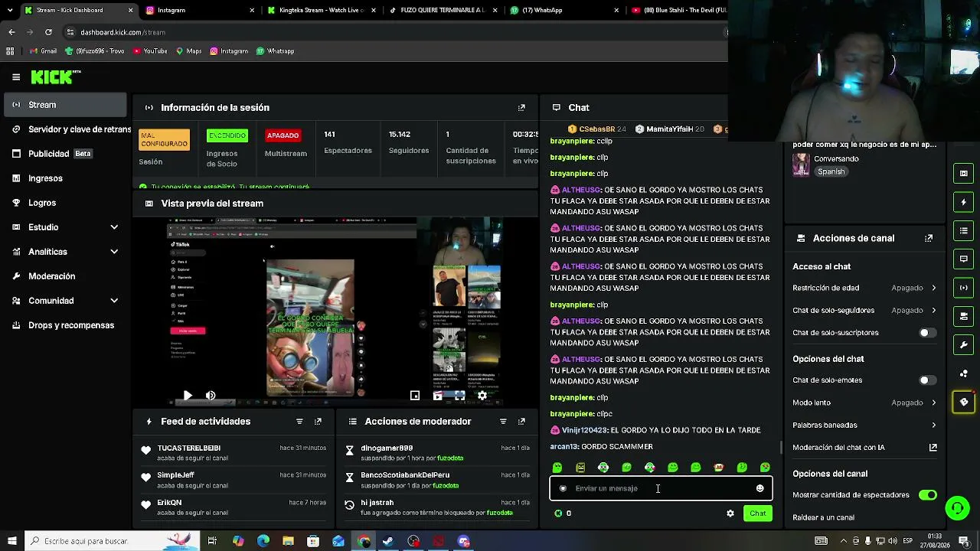Open Logros page
This screenshot has width=980, height=551.
[65, 203]
